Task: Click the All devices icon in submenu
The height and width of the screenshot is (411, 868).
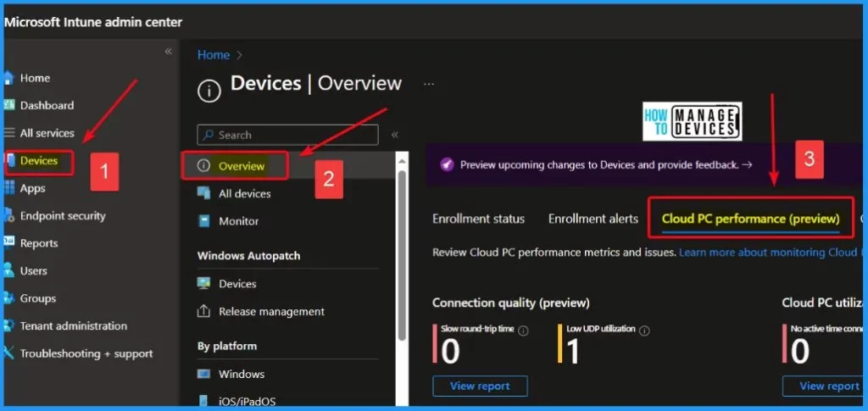Action: 203,193
